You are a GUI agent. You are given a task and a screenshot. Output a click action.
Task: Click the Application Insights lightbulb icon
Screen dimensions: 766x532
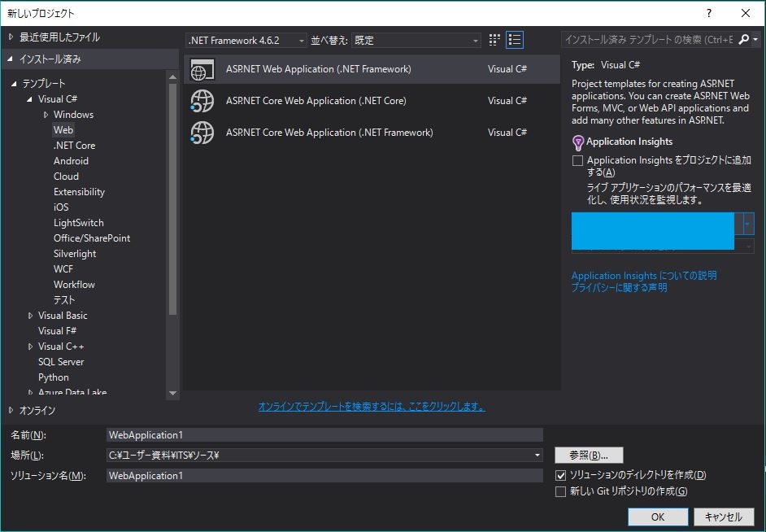[x=578, y=142]
